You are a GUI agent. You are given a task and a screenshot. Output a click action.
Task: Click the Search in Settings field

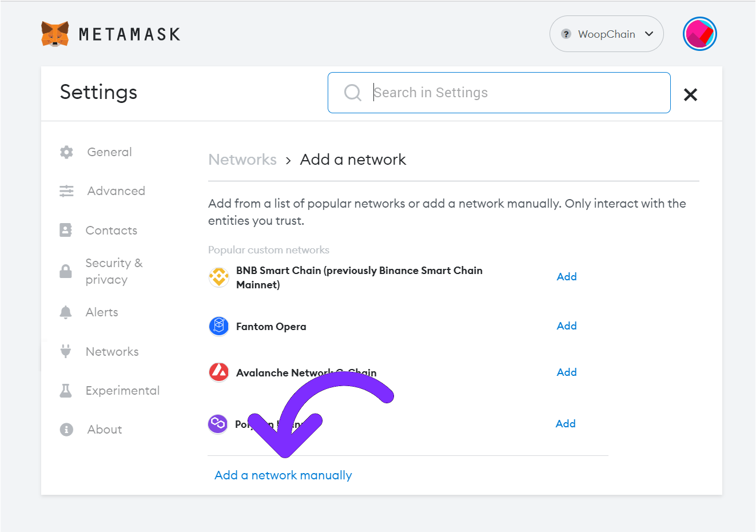pos(499,93)
